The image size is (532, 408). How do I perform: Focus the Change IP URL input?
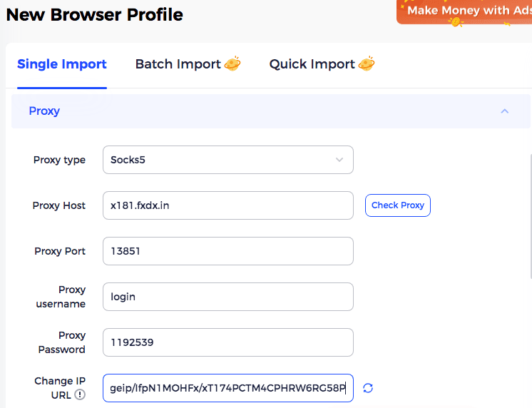click(x=227, y=388)
